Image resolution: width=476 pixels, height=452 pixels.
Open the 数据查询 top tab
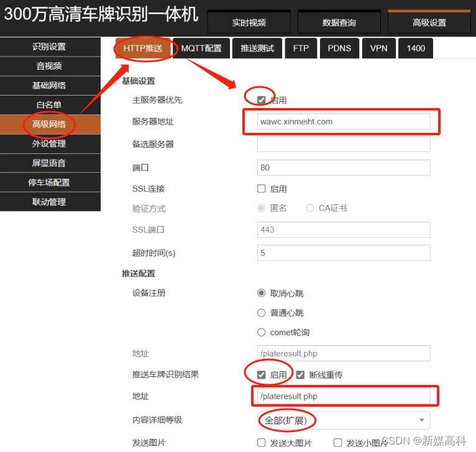coord(339,22)
